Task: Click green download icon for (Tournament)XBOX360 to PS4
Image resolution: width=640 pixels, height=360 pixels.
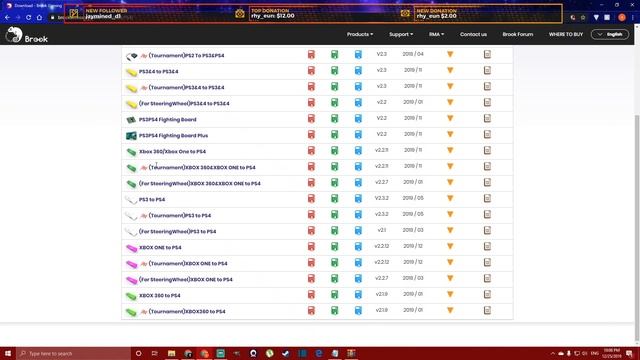Action: coord(334,310)
